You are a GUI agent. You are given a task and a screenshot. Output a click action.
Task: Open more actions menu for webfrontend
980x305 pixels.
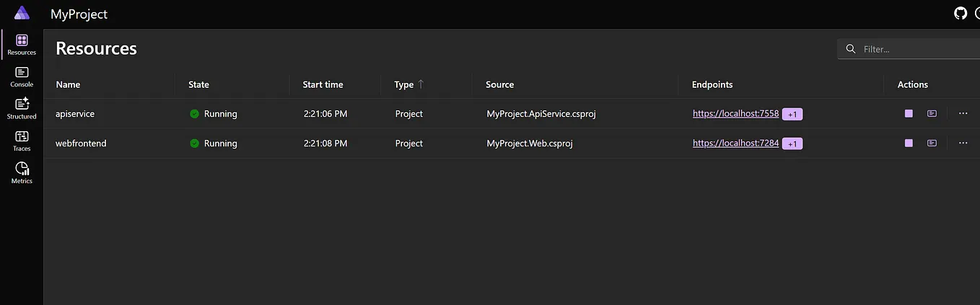tap(963, 143)
